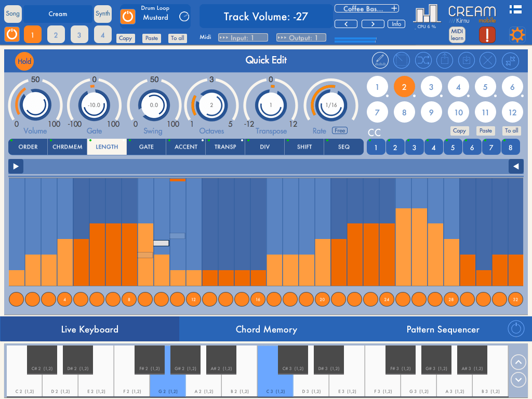The height and width of the screenshot is (399, 532).
Task: Click the import download icon in Quick Edit
Action: click(x=466, y=60)
